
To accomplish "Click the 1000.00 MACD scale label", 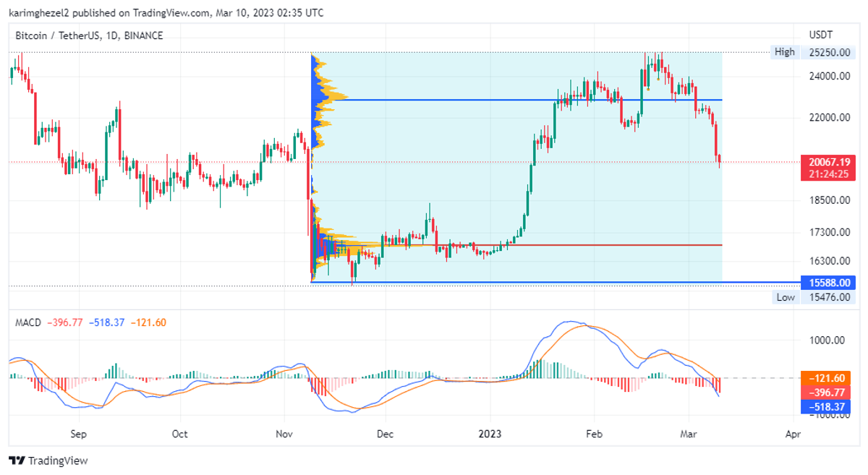I will 826,341.
